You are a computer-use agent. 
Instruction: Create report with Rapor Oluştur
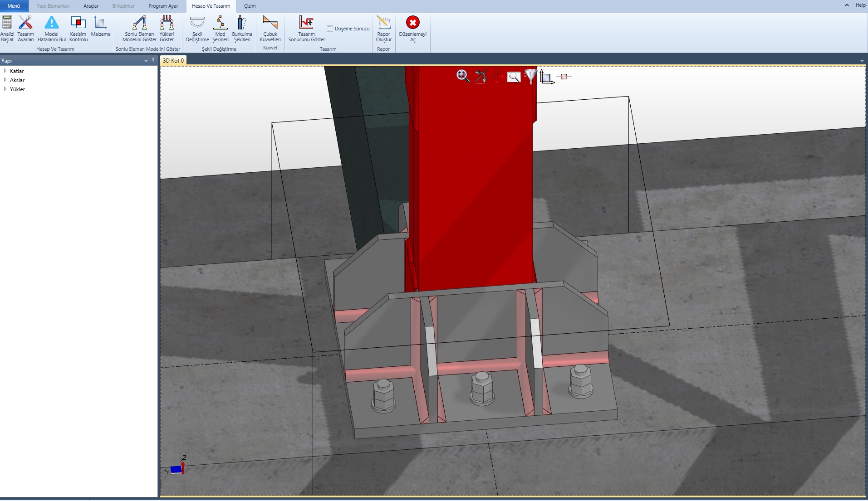point(383,29)
